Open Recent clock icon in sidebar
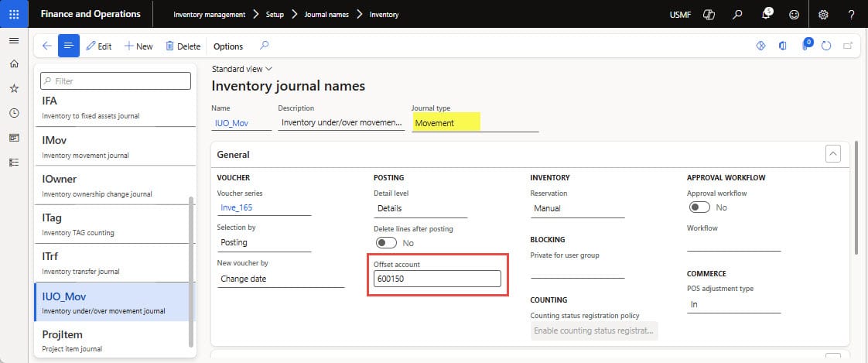 coord(15,113)
